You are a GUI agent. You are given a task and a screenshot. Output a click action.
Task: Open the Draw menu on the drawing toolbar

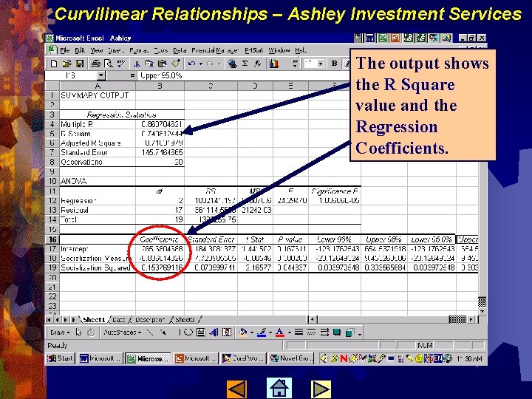coord(60,332)
